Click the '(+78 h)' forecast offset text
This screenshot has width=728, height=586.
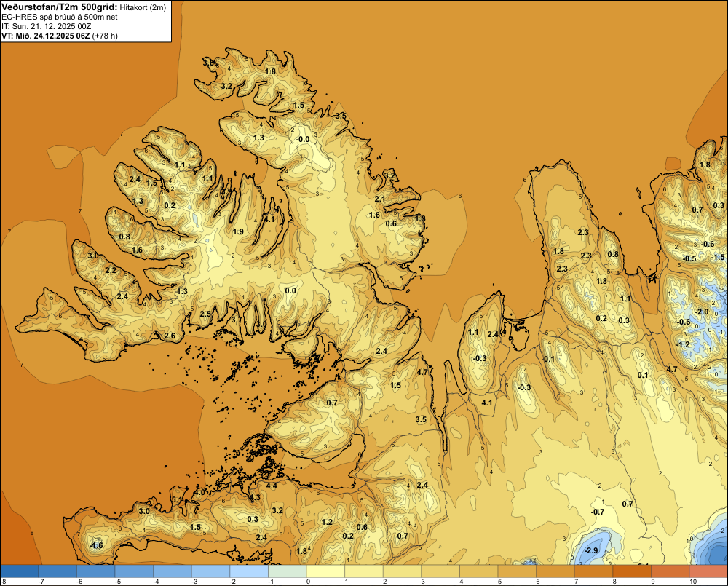coord(105,36)
